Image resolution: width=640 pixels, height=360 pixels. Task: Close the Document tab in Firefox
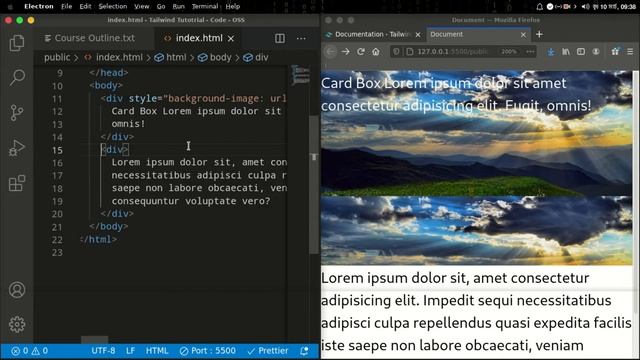[523, 35]
